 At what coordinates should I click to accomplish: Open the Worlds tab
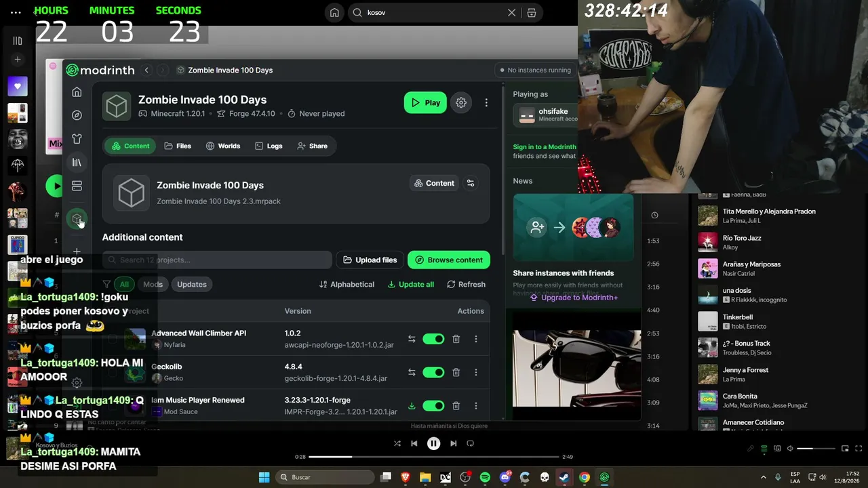click(223, 146)
